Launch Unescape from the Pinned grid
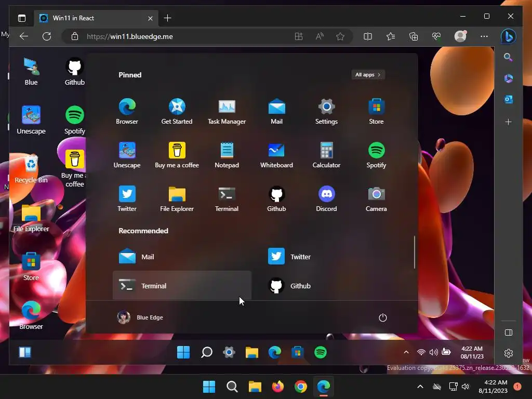The image size is (532, 399). [127, 155]
